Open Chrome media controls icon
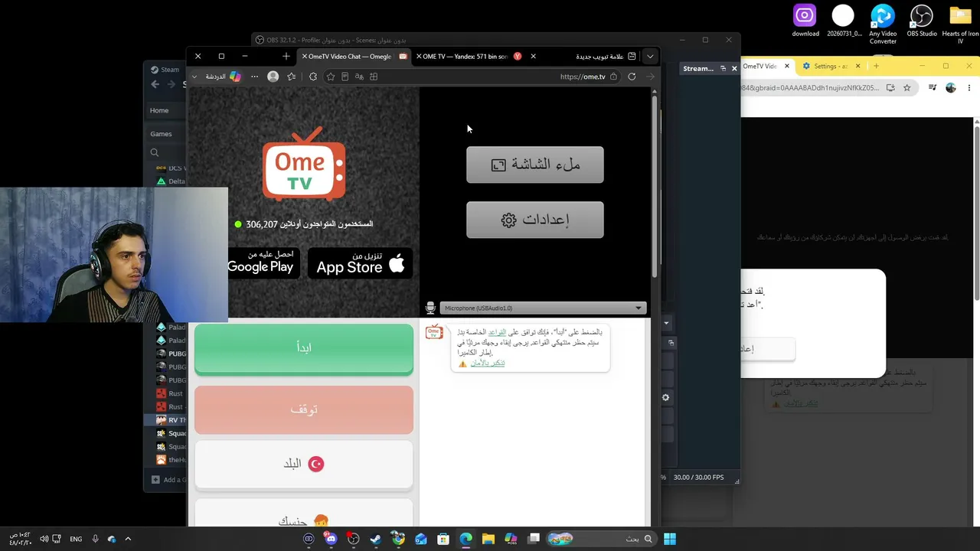980x551 pixels. (933, 88)
